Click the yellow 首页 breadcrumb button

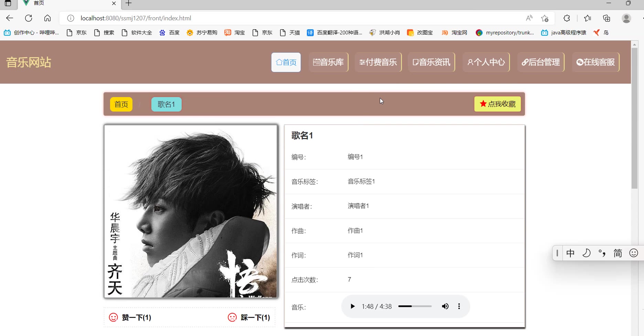click(121, 104)
